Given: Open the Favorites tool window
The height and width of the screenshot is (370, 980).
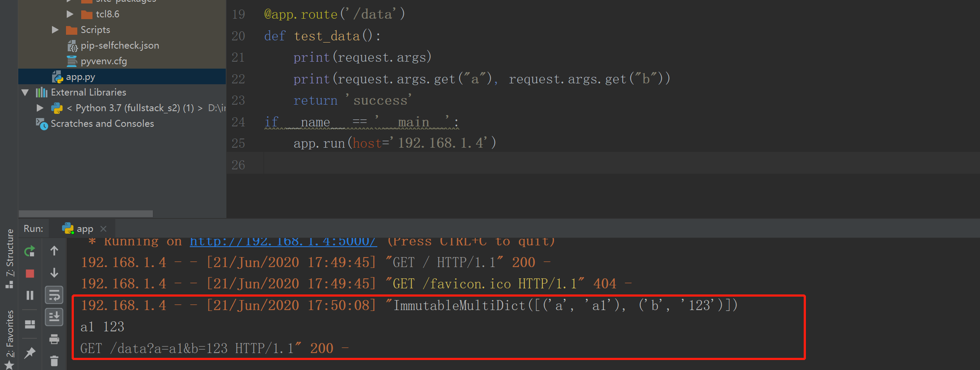Looking at the screenshot, I should pyautogui.click(x=10, y=339).
